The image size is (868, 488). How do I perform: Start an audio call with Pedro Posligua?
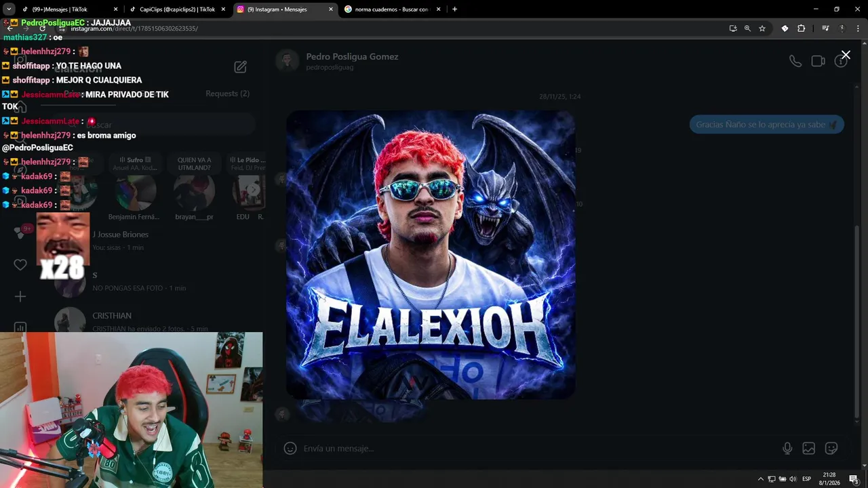[x=795, y=61]
